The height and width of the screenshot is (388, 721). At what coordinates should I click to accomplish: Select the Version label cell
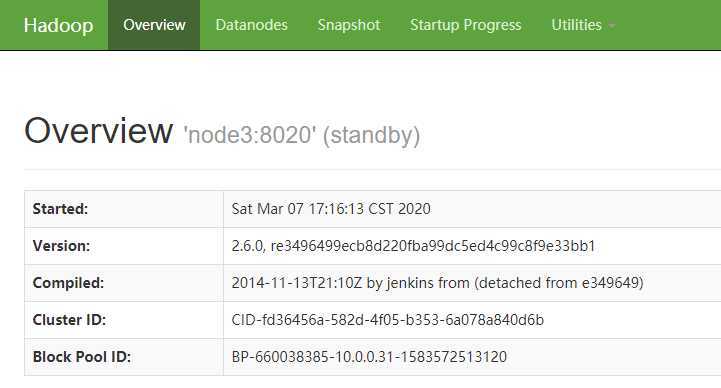click(x=124, y=246)
